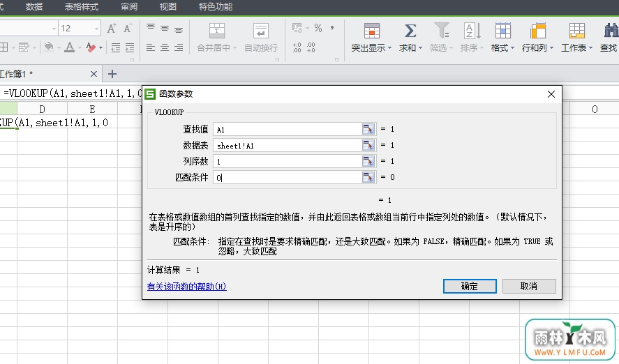Select column E header

[92, 109]
